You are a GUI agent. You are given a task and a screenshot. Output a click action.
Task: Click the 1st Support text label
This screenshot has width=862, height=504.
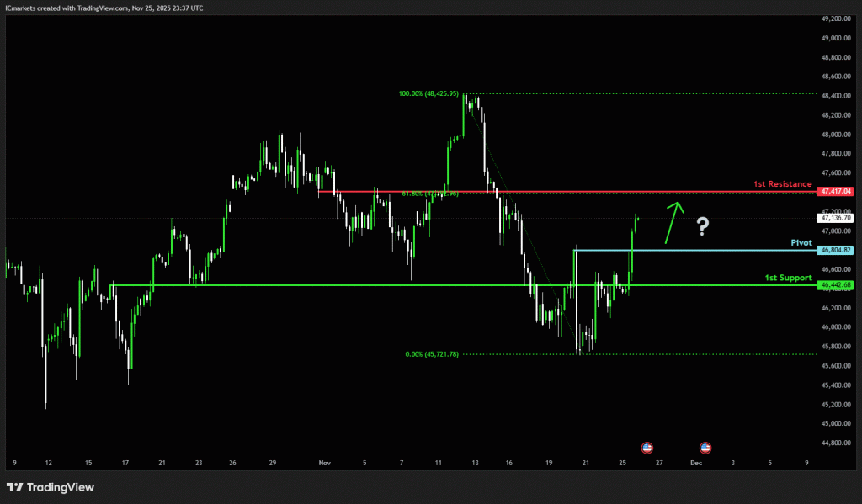[x=788, y=278]
